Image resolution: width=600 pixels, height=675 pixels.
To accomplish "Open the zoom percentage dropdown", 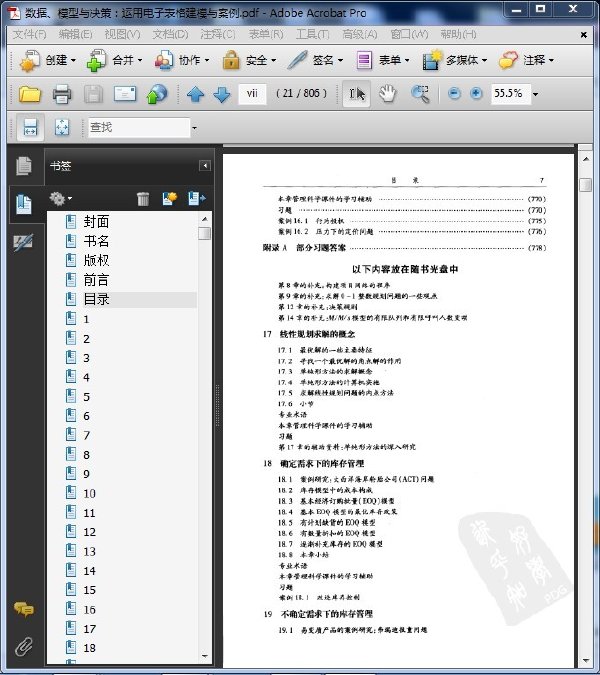I will tap(535, 94).
